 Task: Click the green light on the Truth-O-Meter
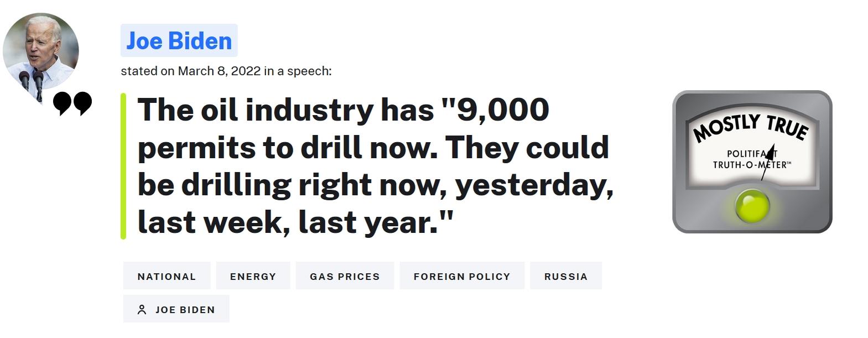pyautogui.click(x=752, y=206)
